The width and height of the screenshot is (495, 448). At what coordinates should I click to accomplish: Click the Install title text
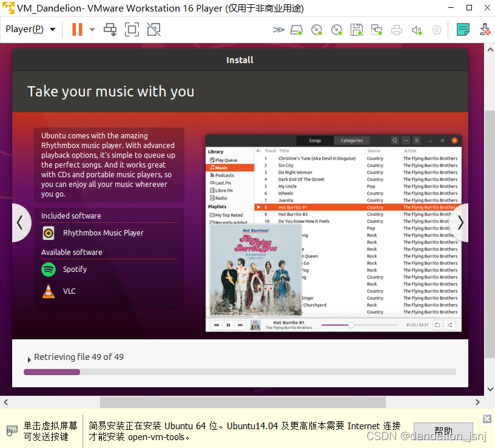coord(240,60)
